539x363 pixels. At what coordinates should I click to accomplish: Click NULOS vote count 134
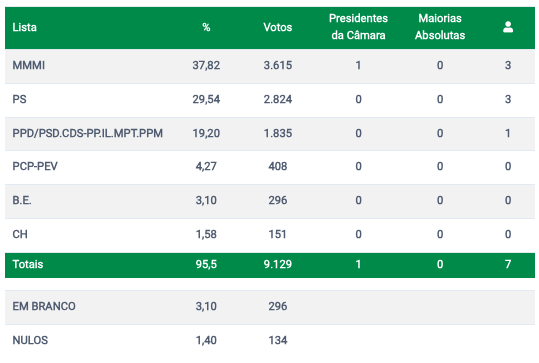point(278,340)
